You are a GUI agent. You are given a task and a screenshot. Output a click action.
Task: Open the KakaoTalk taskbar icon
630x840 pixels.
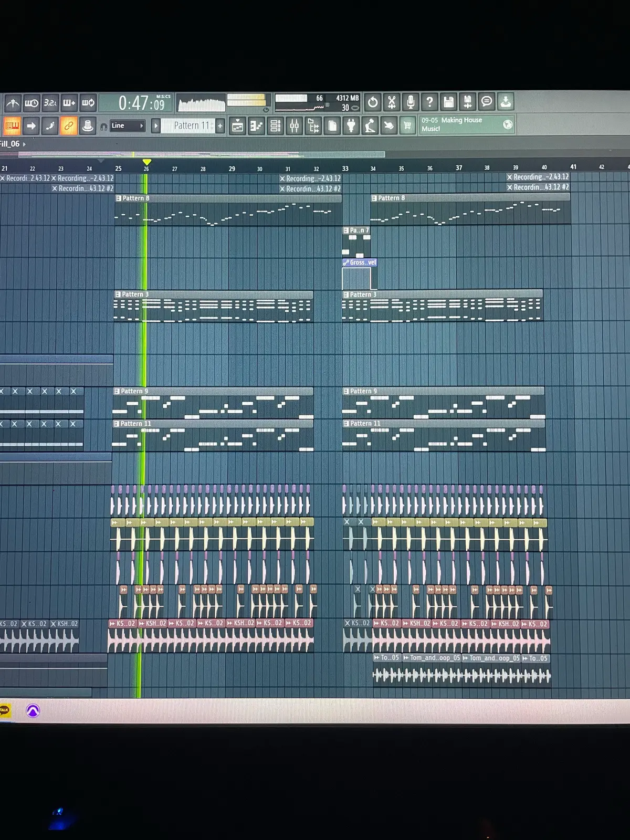coord(4,711)
